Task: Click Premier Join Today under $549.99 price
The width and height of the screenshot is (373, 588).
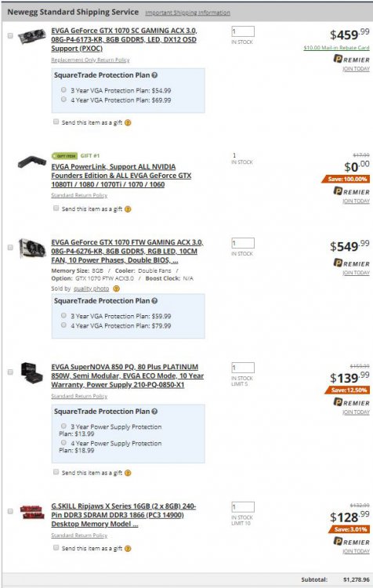Action: point(356,273)
